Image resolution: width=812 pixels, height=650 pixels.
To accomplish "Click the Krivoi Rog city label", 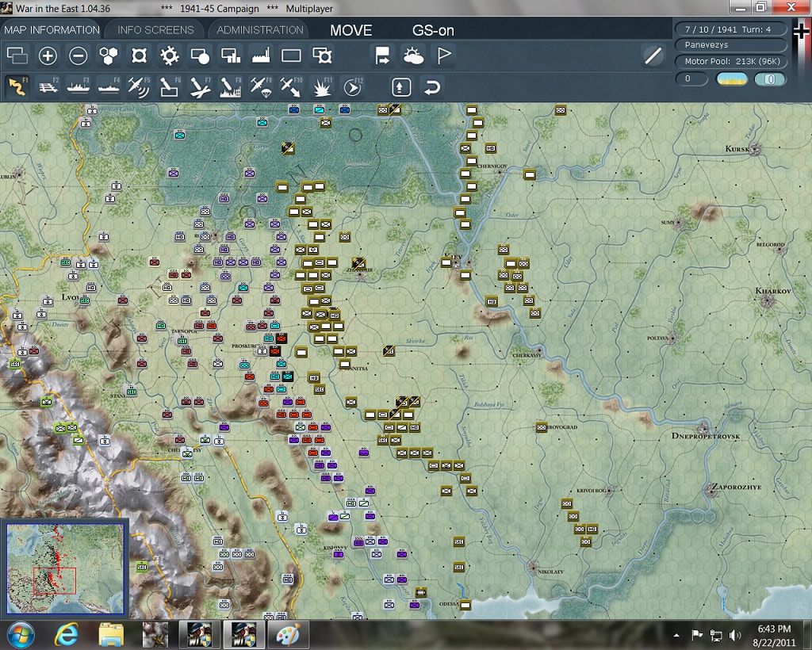I will [591, 491].
